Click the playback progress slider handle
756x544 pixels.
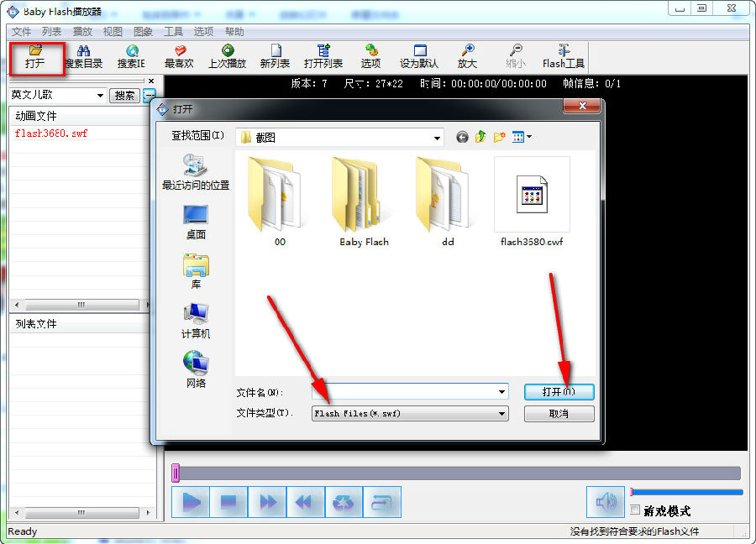point(176,473)
